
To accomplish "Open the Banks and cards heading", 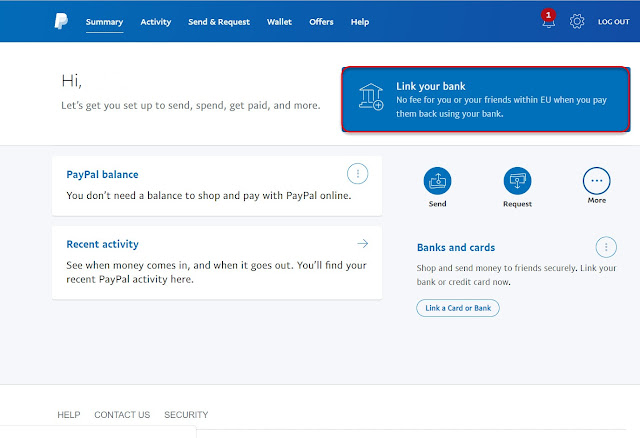I will [456, 247].
